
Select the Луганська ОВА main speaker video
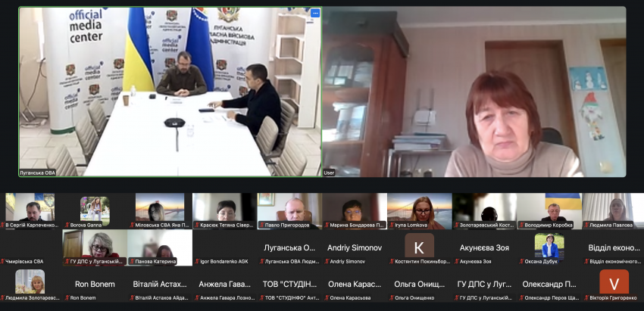[x=170, y=92]
